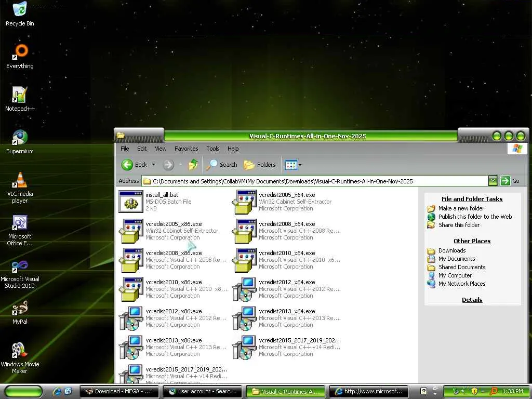The image size is (532, 399).
Task: Click the orange Everything tray icon
Action: point(494,392)
